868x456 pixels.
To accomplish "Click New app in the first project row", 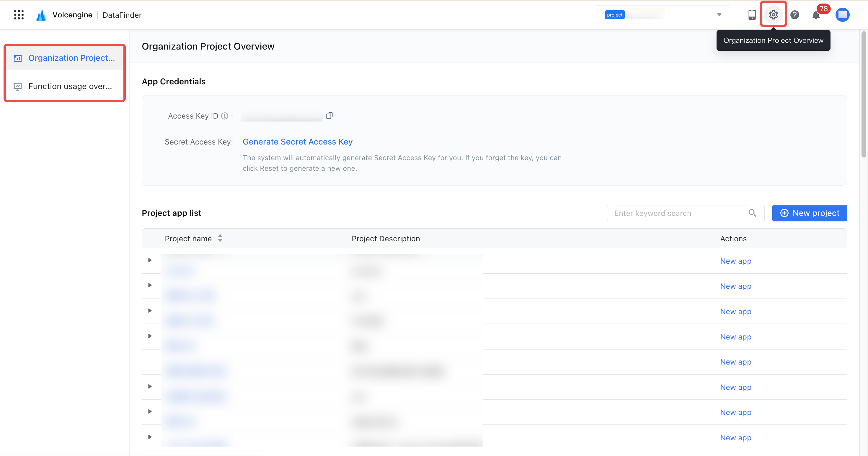I will click(735, 261).
